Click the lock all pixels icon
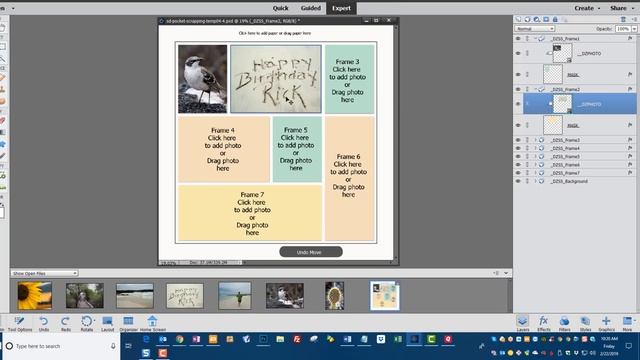The width and height of the screenshot is (640, 360). pyautogui.click(x=555, y=19)
